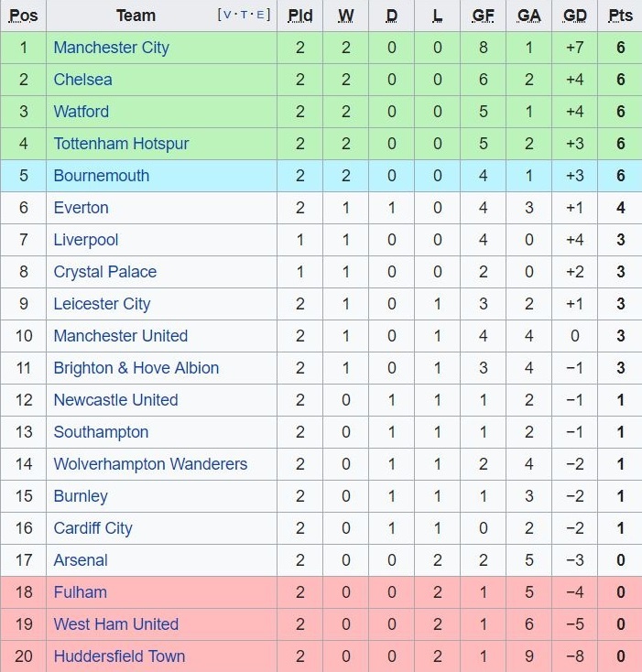The image size is (642, 672).
Task: Click the Everton team link
Action: pyautogui.click(x=81, y=208)
